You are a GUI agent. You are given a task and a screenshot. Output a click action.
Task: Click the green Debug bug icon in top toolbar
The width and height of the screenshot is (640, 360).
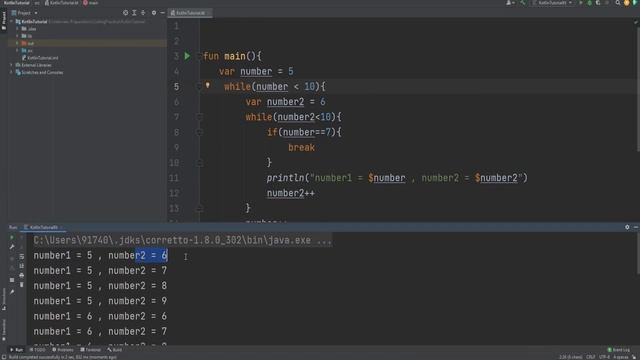[x=589, y=3]
